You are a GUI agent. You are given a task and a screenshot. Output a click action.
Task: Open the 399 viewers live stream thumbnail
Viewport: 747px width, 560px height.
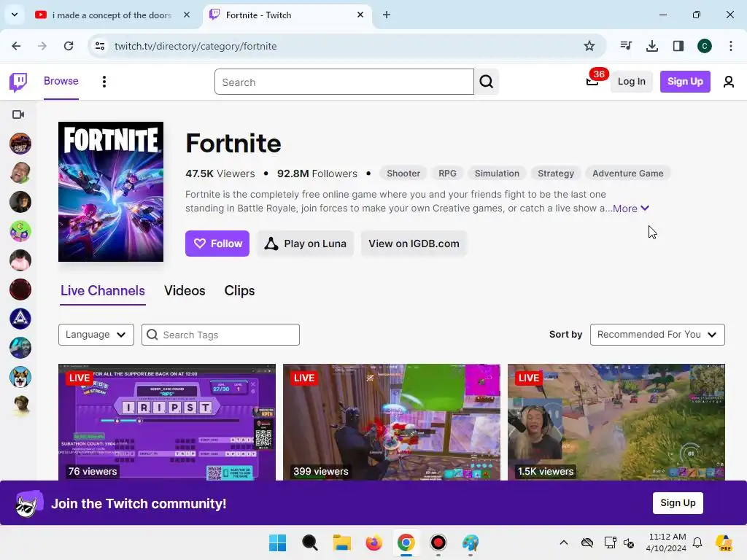(392, 422)
